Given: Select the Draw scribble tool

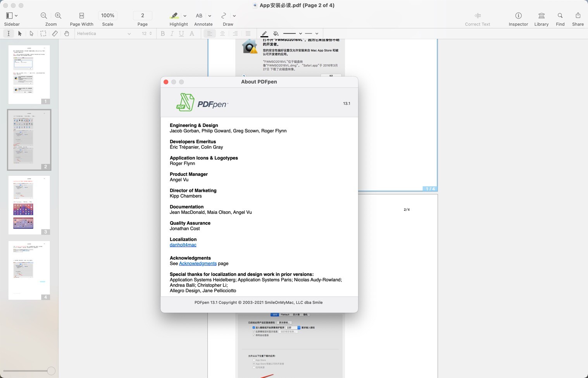Looking at the screenshot, I should [x=224, y=16].
